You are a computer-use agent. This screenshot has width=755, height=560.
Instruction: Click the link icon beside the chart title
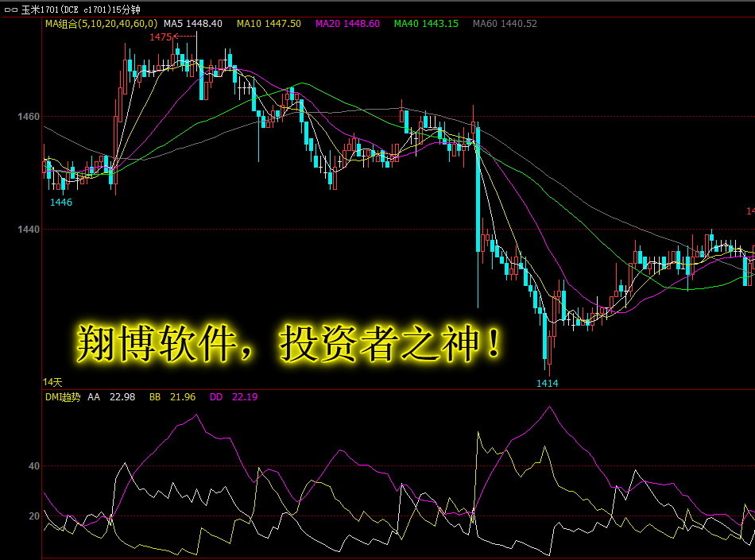click(x=11, y=10)
